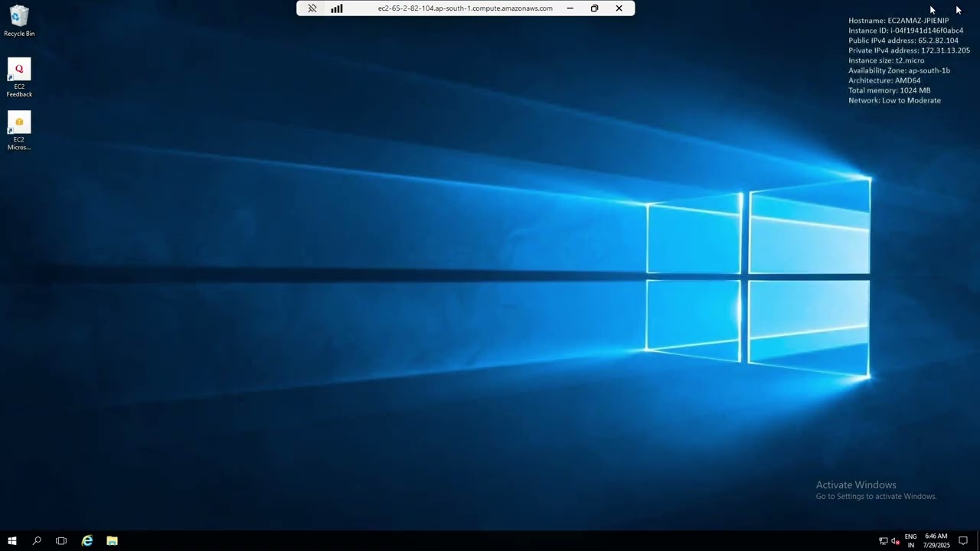Minimize the remote desktop session

coord(570,8)
